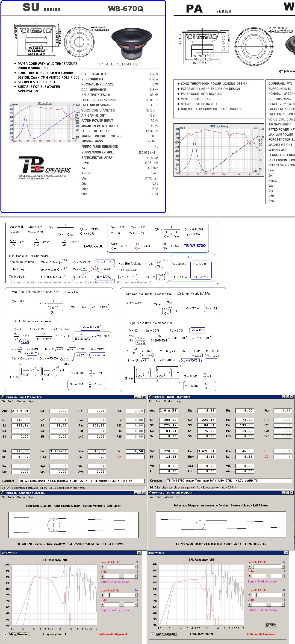Click Hornresp lightning icon in right Input Parameters title bar
The height and width of the screenshot is (644, 295).
(150, 397)
